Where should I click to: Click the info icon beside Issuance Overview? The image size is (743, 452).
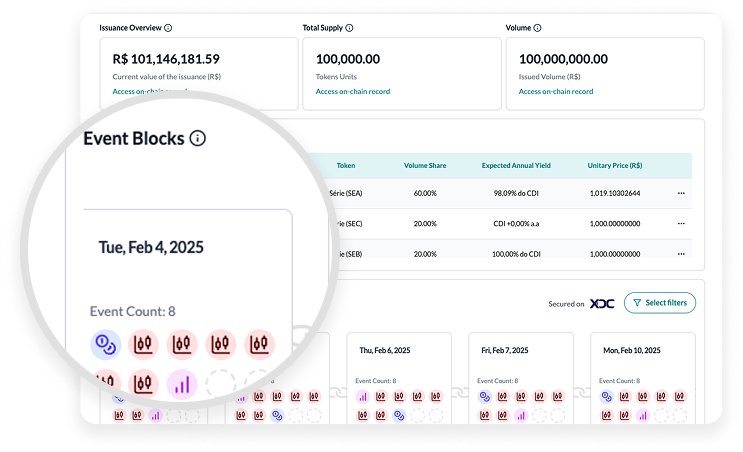click(168, 28)
